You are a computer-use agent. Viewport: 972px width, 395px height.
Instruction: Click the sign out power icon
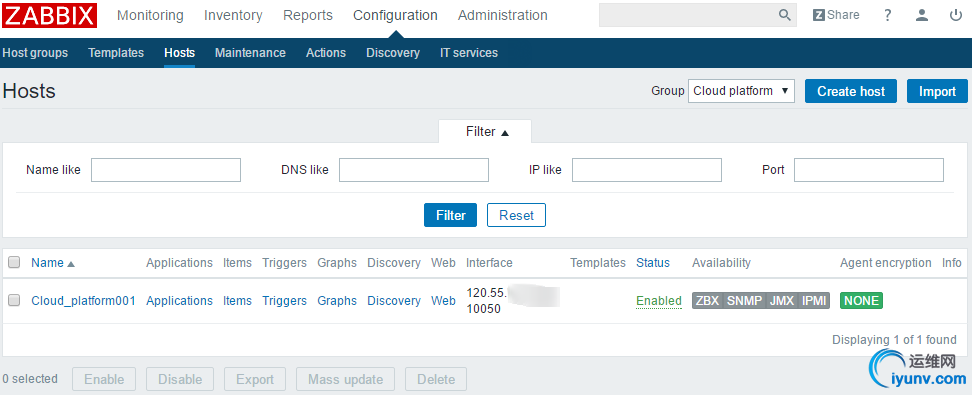(x=956, y=15)
